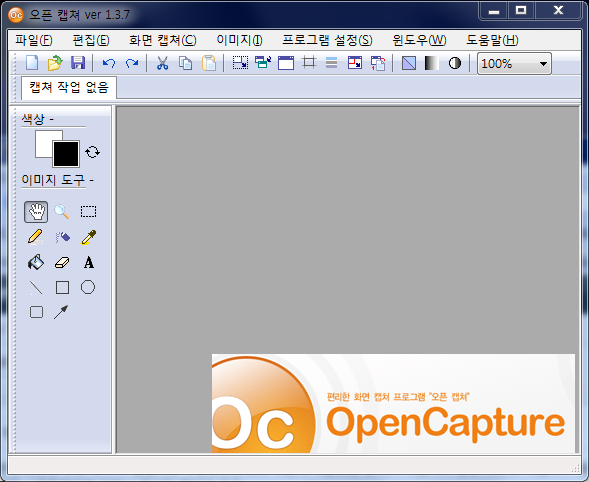Image resolution: width=589 pixels, height=482 pixels.
Task: Open the 100% zoom dropdown
Action: [x=514, y=63]
